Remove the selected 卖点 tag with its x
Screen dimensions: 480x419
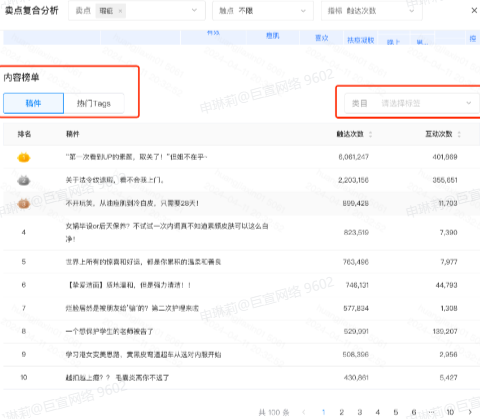point(120,11)
